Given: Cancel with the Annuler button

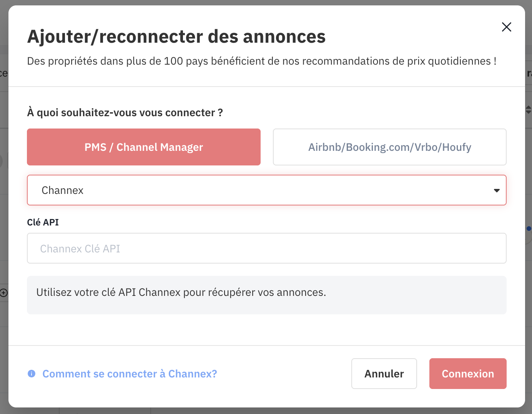Looking at the screenshot, I should tap(384, 374).
